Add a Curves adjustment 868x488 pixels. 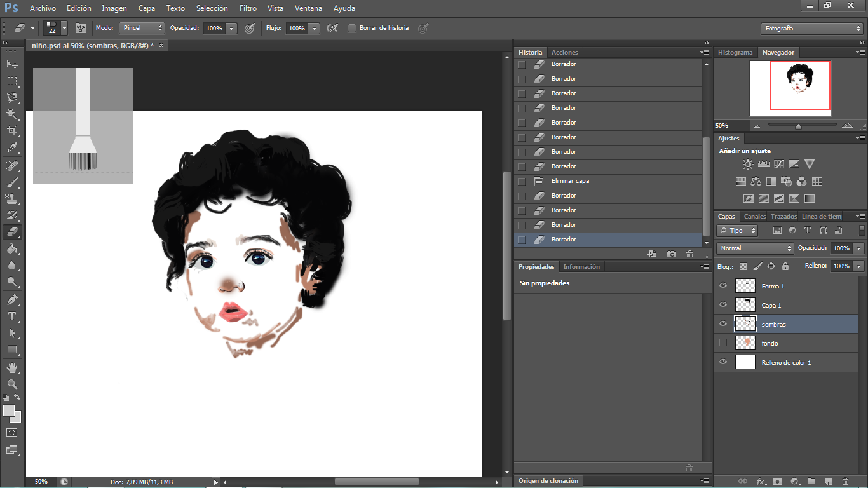click(778, 164)
